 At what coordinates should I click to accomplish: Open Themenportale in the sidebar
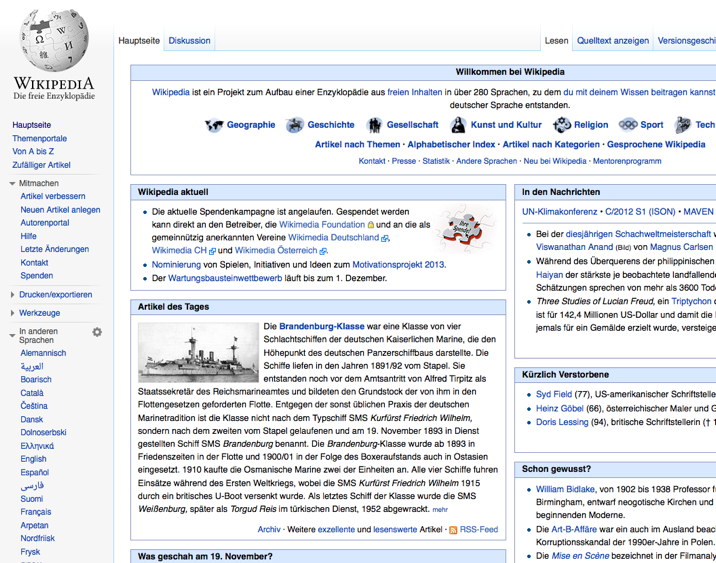pyautogui.click(x=40, y=138)
